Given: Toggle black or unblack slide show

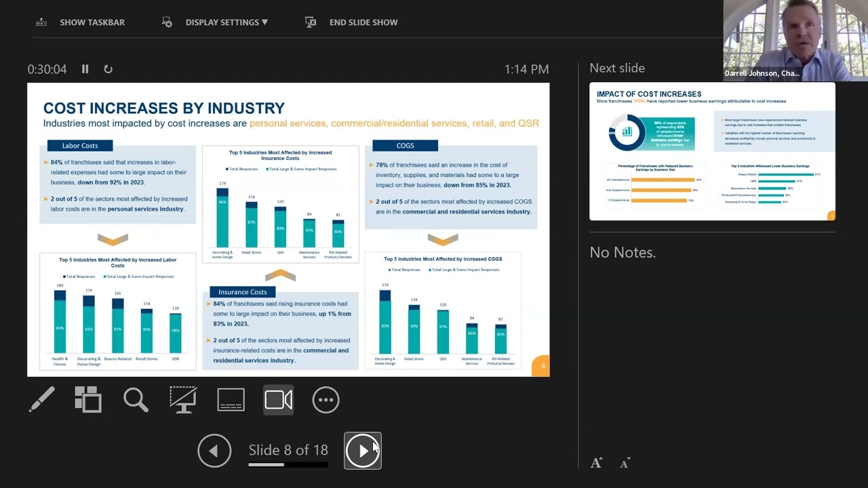Looking at the screenshot, I should click(183, 400).
